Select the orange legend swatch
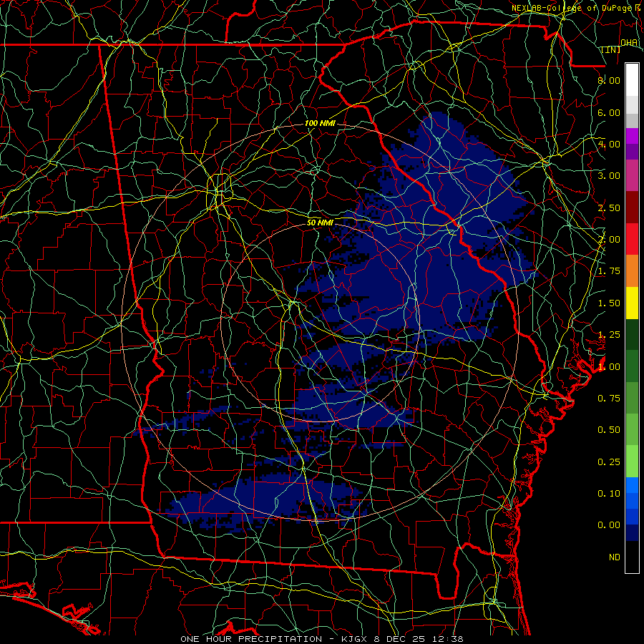This screenshot has width=644, height=644. (x=632, y=270)
